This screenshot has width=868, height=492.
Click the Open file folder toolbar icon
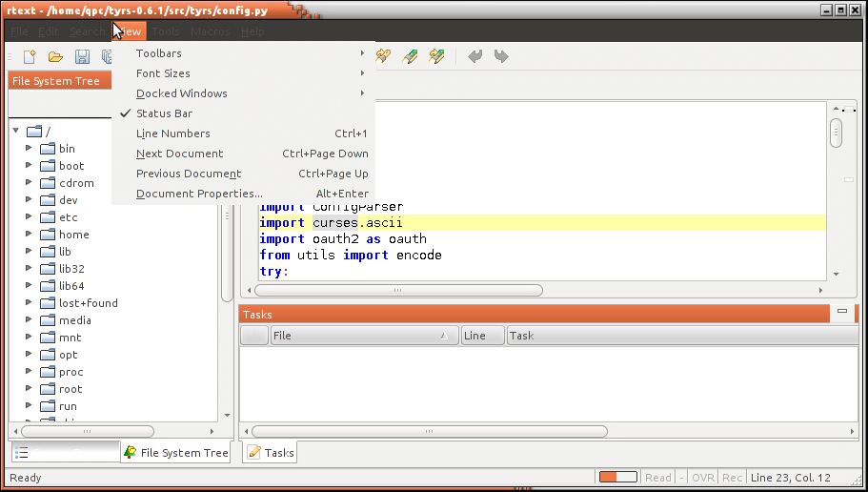[55, 56]
